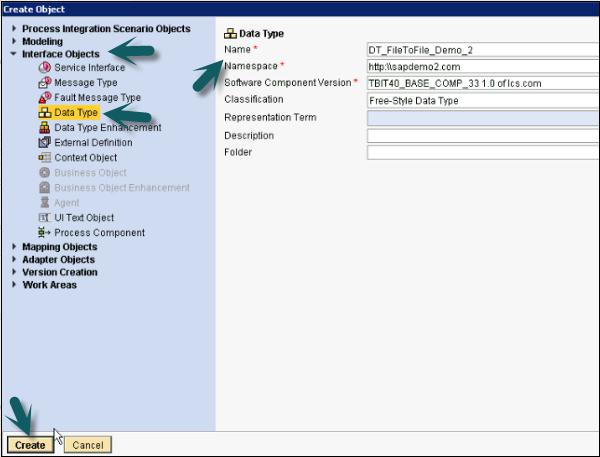This screenshot has height=457, width=600.
Task: Choose Data Type Enhancement entry
Action: coord(108,127)
